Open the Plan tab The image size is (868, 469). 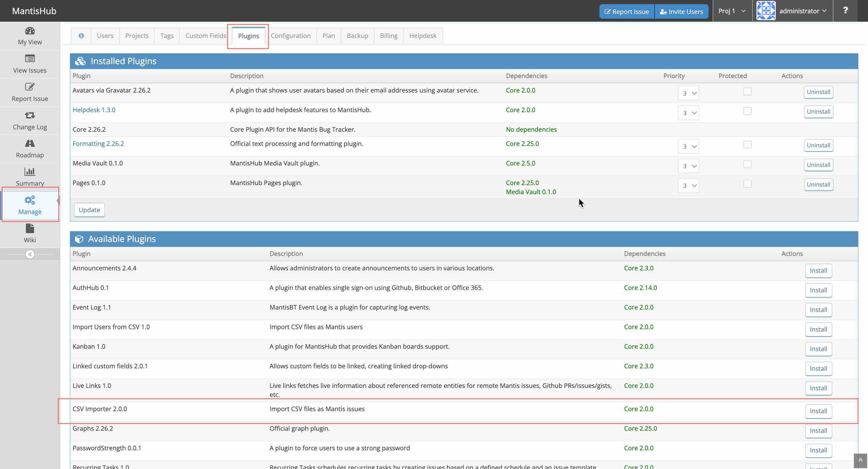tap(329, 36)
